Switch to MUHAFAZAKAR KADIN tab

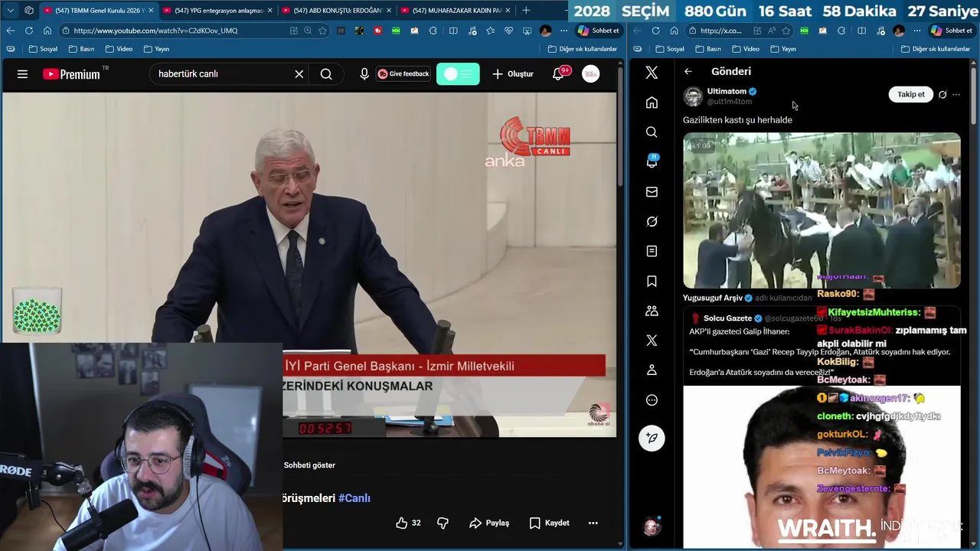[456, 11]
